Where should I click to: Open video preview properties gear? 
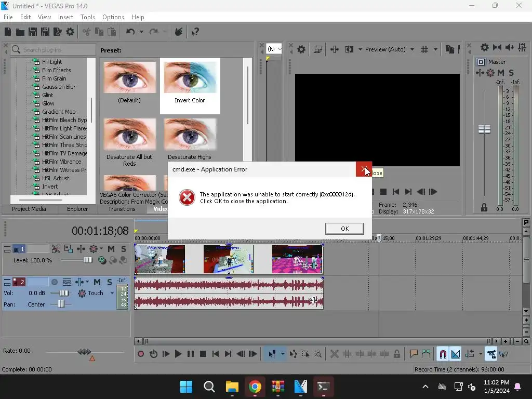301,49
